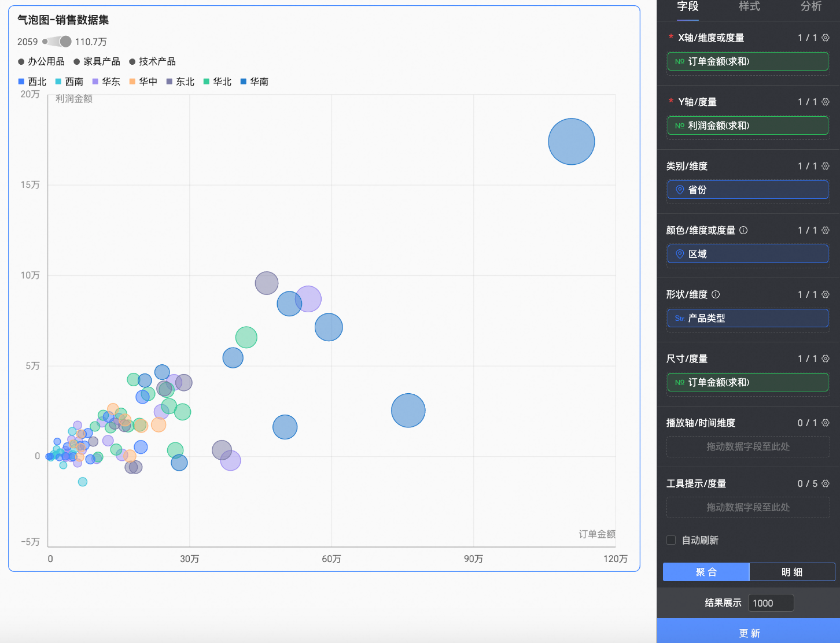The image size is (840, 643).
Task: Select the 产品类型 field in 形状/维度
Action: pos(747,318)
